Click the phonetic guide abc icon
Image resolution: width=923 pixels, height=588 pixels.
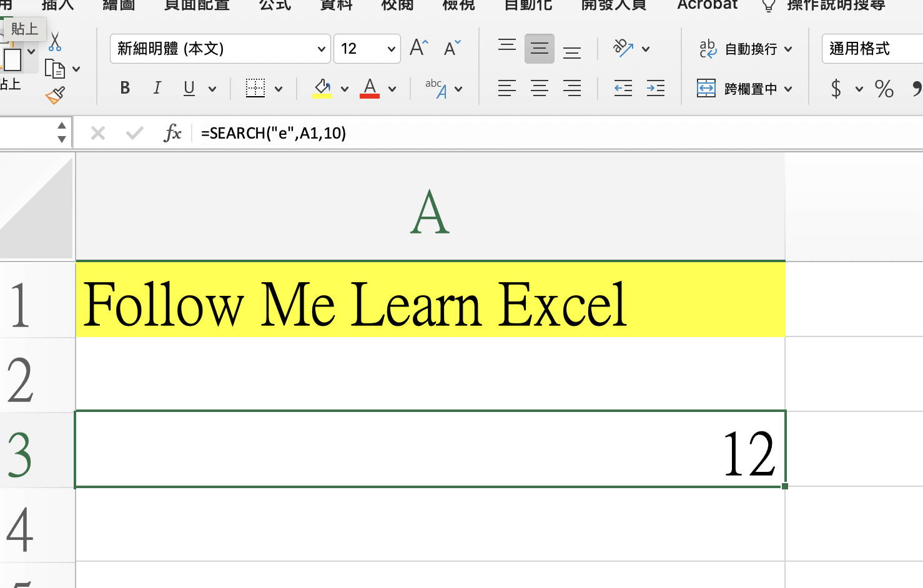[436, 88]
